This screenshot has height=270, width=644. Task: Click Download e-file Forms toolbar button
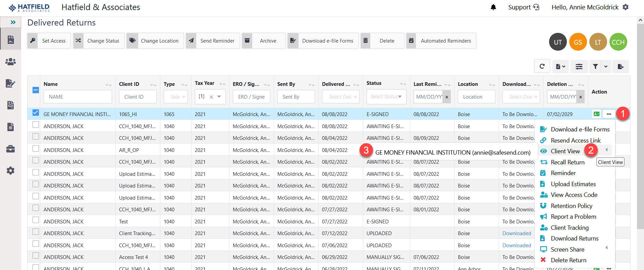[x=323, y=41]
